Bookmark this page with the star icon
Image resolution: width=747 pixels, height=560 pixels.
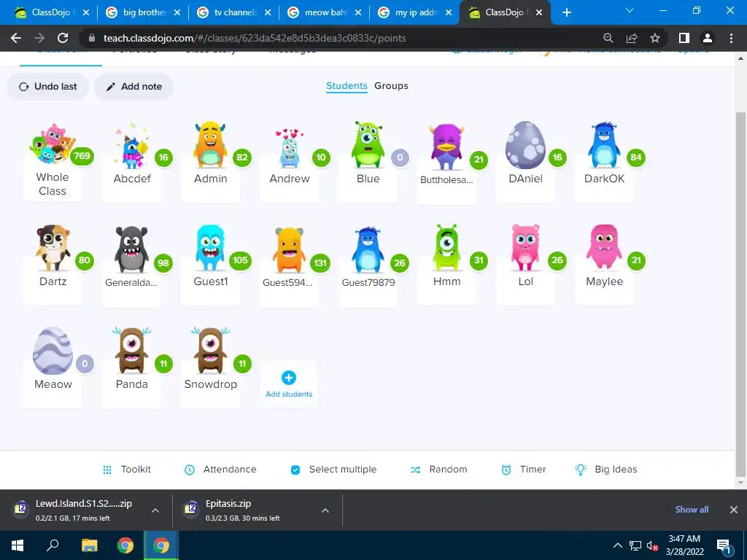pos(655,38)
